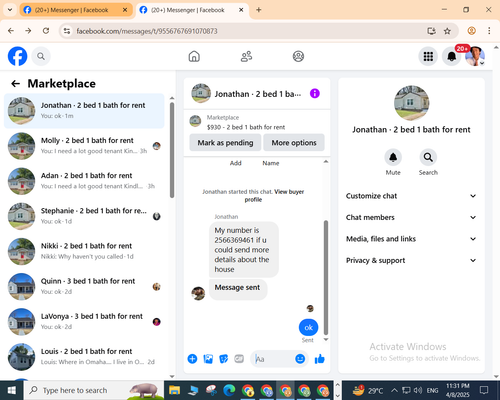Click the More options button

294,143
